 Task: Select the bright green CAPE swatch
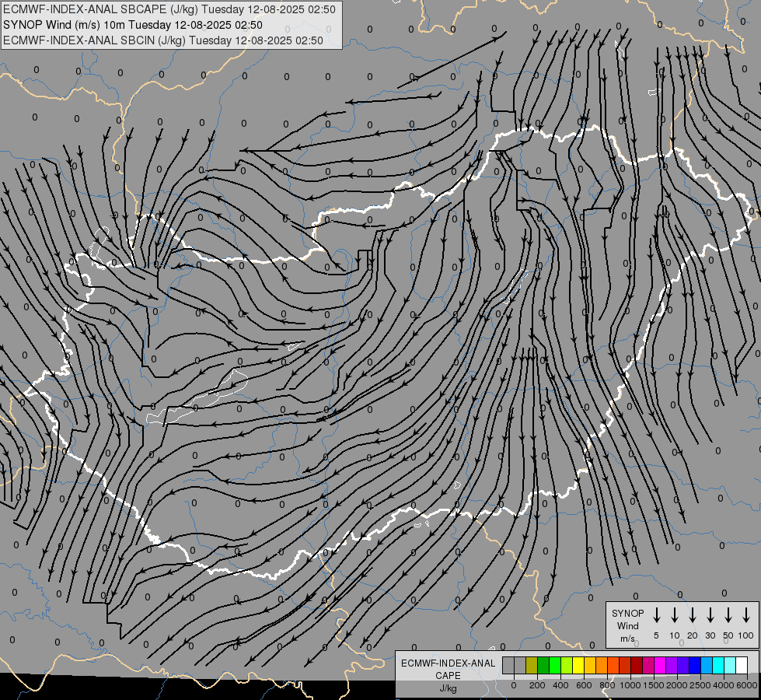[555, 665]
